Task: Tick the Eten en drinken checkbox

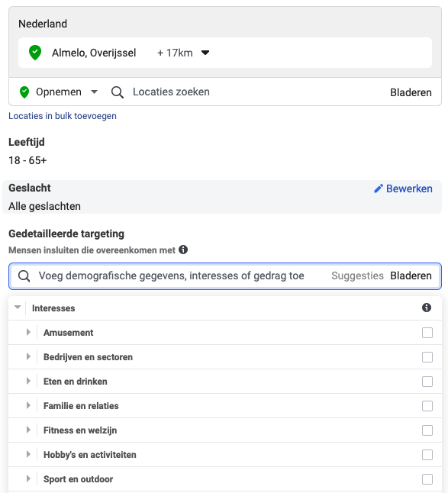Action: (x=427, y=382)
